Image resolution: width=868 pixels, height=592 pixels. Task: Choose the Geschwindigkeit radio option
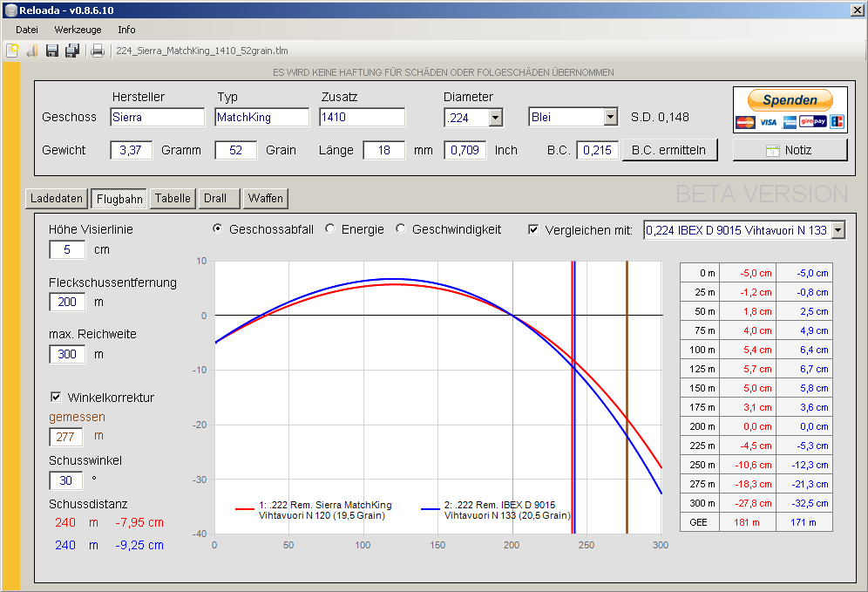[401, 228]
